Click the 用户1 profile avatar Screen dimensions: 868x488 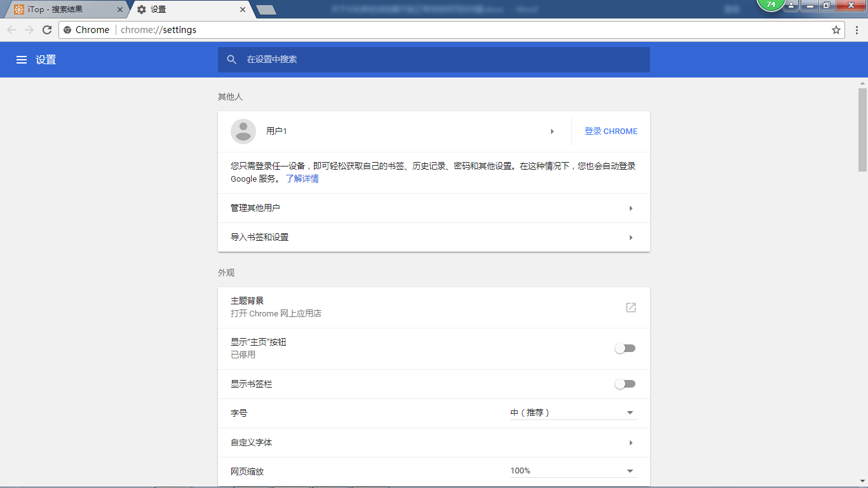point(244,131)
